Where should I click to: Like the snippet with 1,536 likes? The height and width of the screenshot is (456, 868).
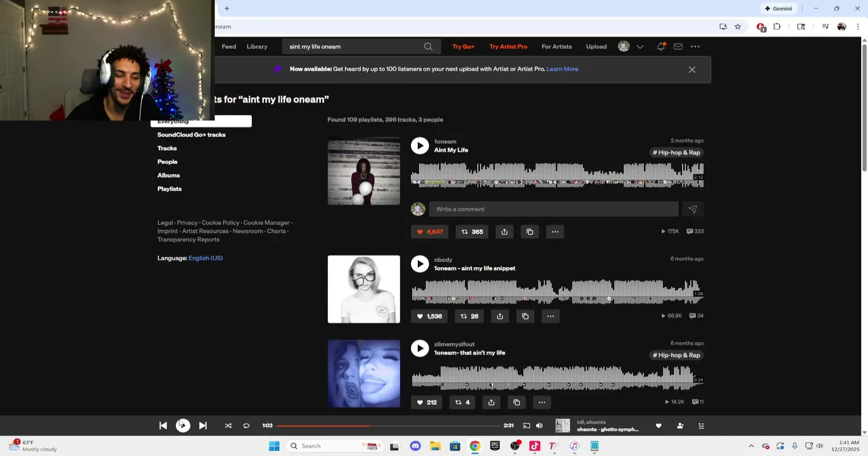click(x=429, y=316)
